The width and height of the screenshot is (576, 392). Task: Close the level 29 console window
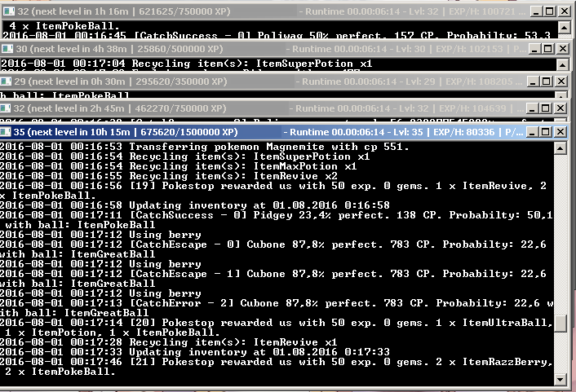point(561,81)
